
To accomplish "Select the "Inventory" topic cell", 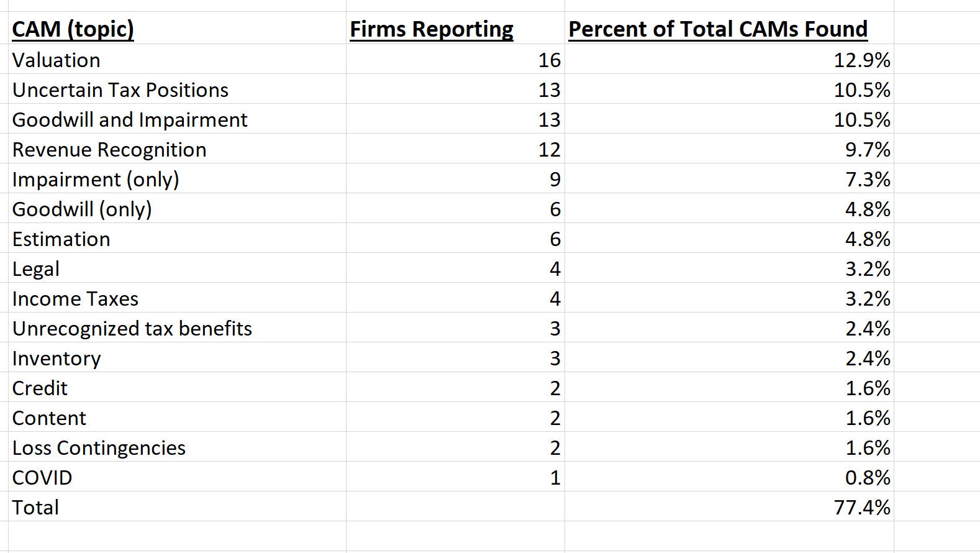I will click(57, 359).
